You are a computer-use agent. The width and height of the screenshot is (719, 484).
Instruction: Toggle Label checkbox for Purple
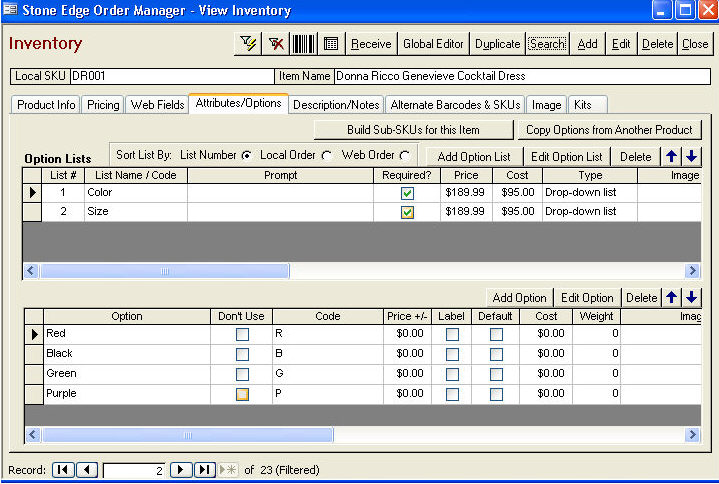tap(452, 394)
